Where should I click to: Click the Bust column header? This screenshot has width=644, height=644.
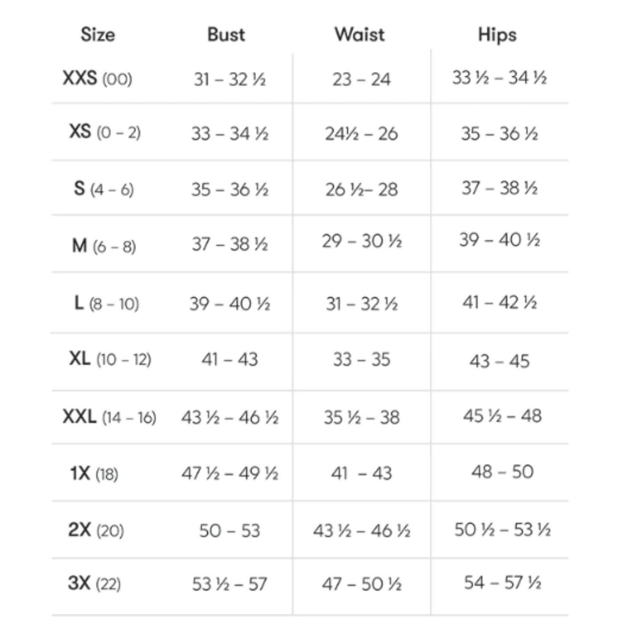click(226, 34)
